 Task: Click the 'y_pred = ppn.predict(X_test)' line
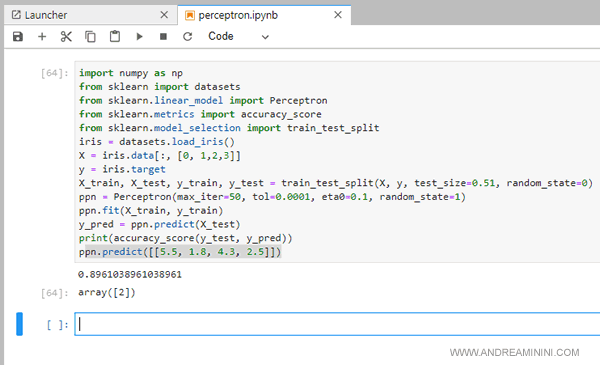[x=160, y=224]
